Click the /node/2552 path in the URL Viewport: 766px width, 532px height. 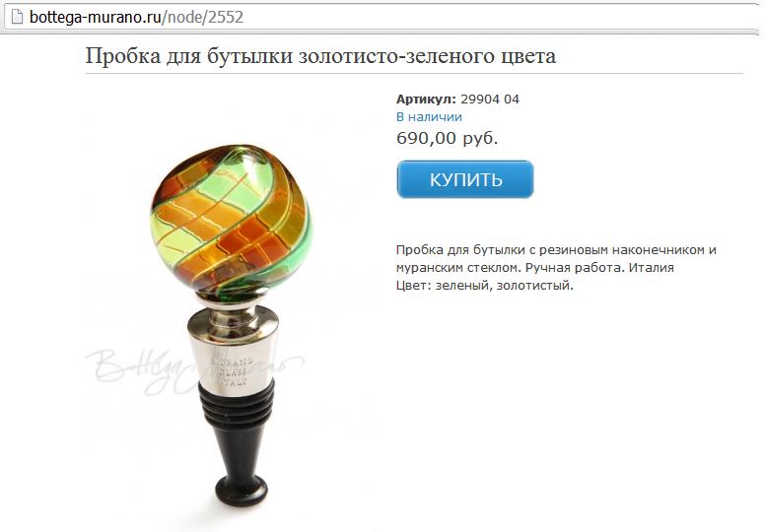[x=202, y=17]
